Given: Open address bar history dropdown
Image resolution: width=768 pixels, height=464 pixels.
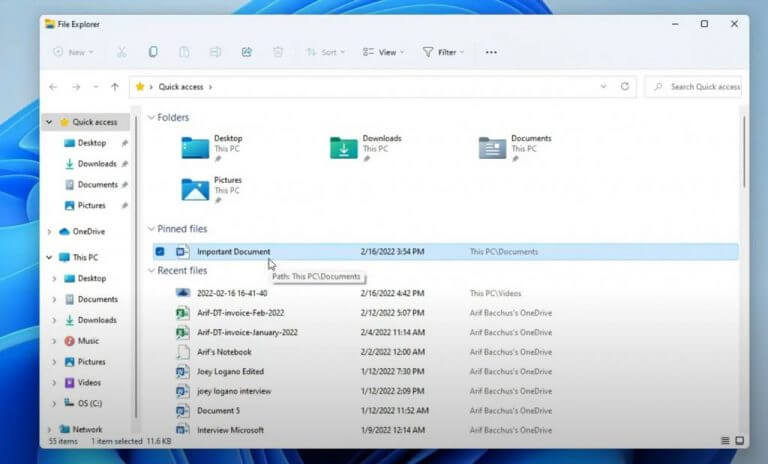Looking at the screenshot, I should tap(603, 87).
